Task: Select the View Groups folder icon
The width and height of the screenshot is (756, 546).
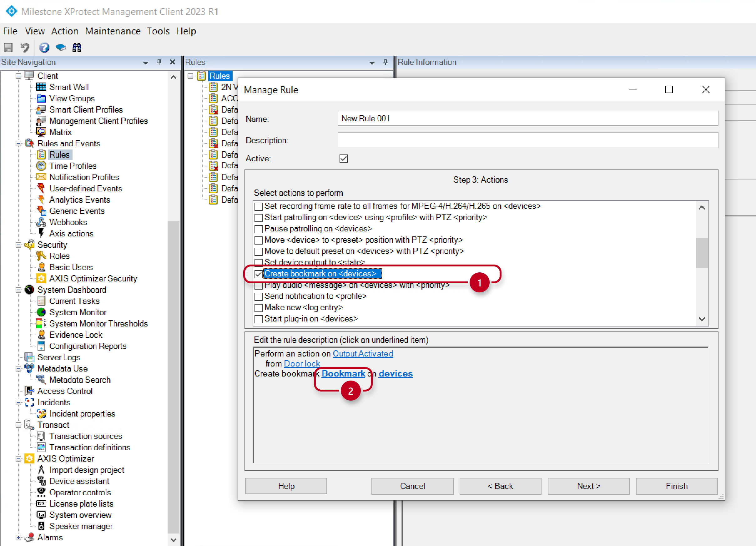Action: 41,98
